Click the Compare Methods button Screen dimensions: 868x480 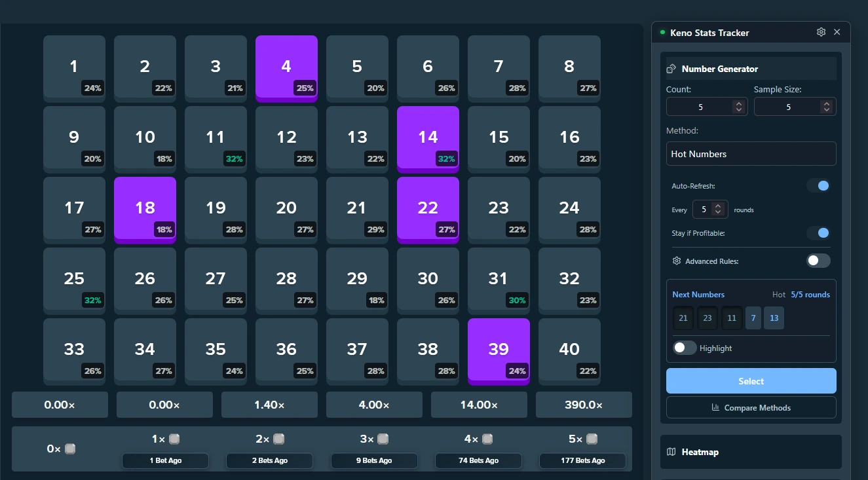click(x=751, y=407)
